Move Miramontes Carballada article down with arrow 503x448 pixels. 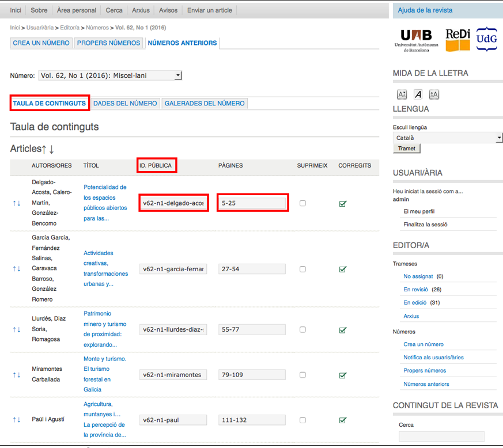pyautogui.click(x=19, y=375)
